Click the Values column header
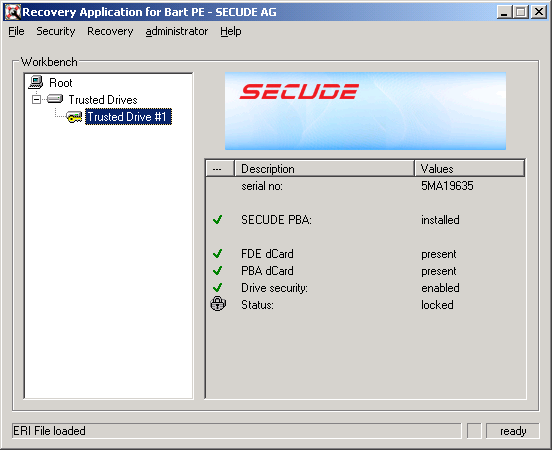 pyautogui.click(x=470, y=169)
